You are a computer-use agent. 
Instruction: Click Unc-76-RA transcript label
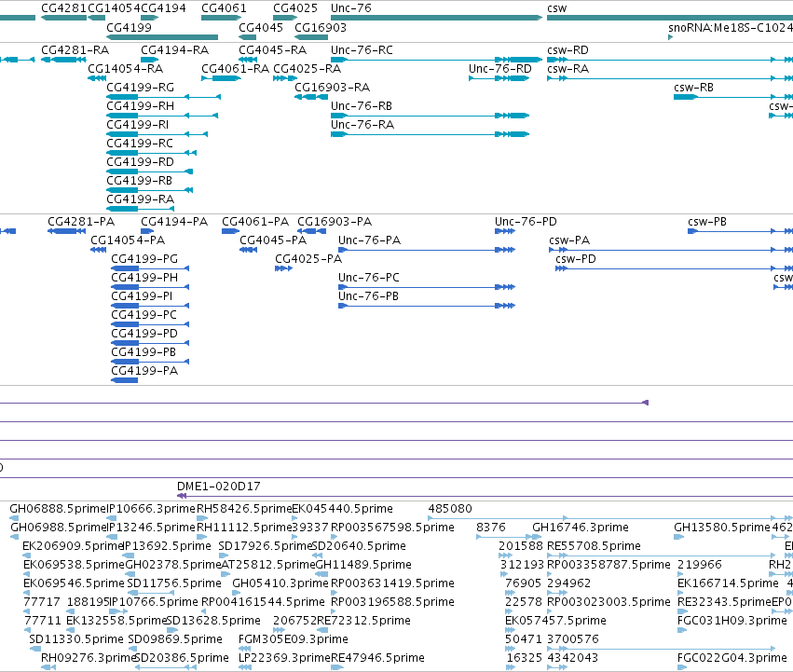pos(362,125)
